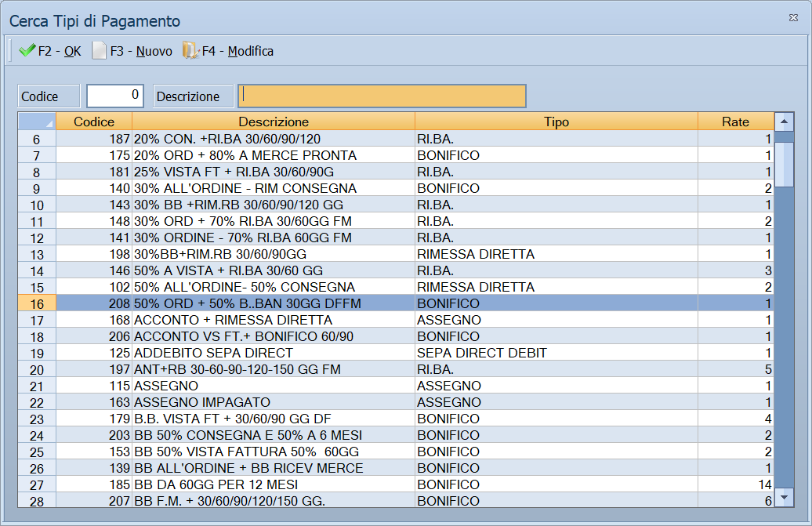
Task: Click code cell 206
Action: [x=94, y=336]
